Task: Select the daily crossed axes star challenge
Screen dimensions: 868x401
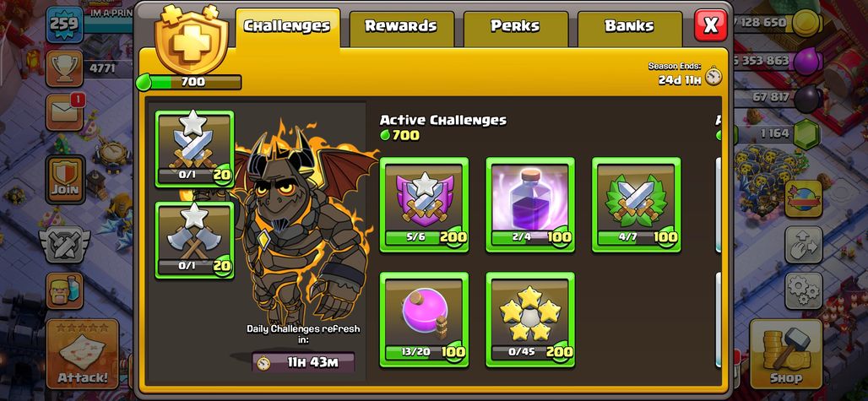Action: tap(194, 241)
